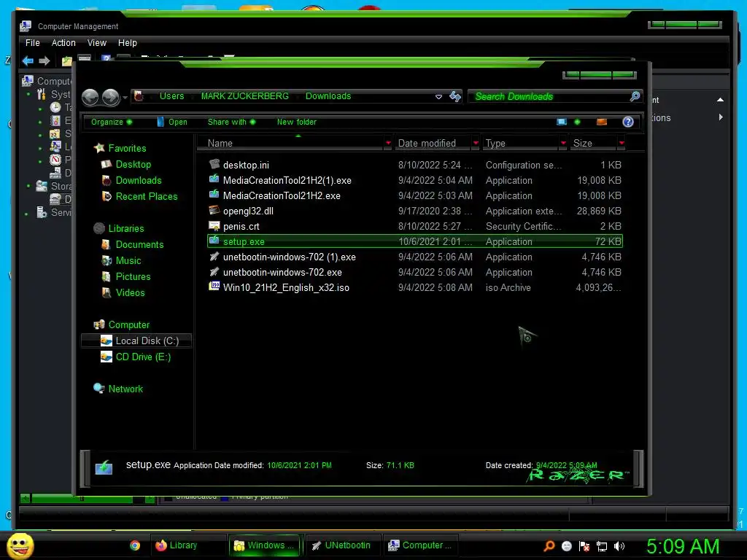
Task: Click the New folder button
Action: pyautogui.click(x=296, y=122)
